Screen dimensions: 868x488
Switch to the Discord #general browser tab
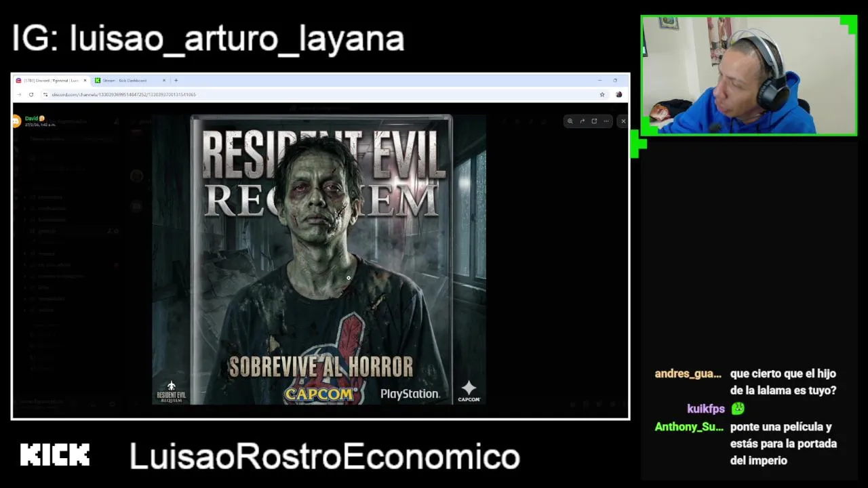point(51,80)
